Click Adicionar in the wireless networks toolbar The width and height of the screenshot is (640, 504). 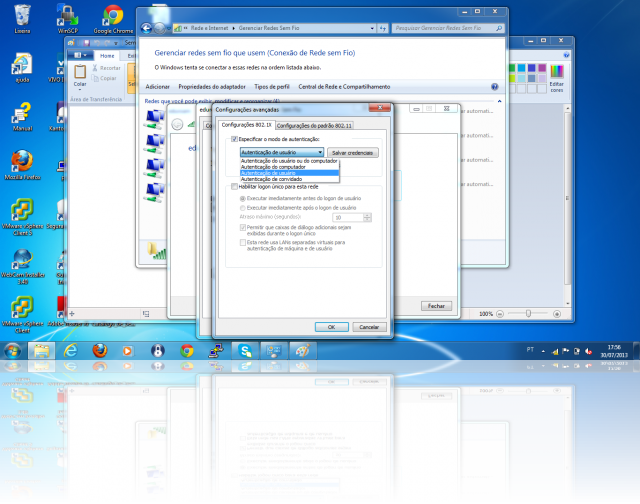pos(158,87)
